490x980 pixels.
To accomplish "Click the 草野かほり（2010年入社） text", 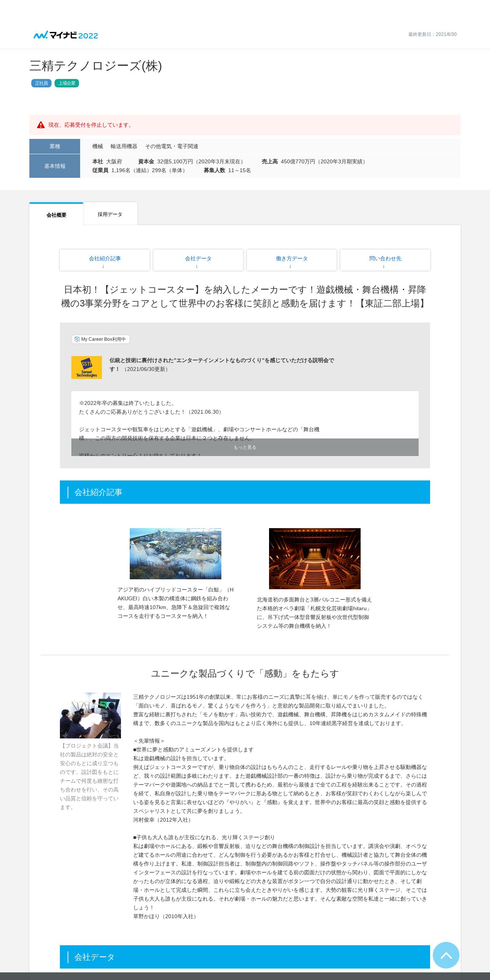I will click(166, 916).
